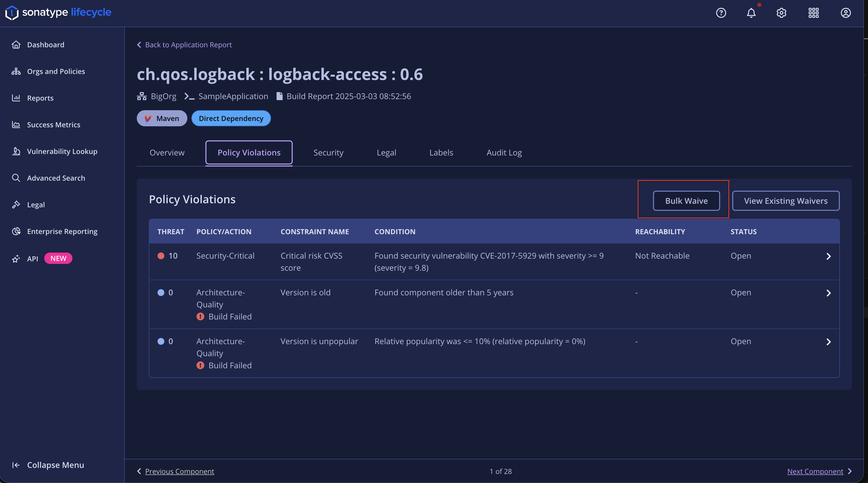Open the help question mark icon
868x483 pixels.
coord(721,13)
